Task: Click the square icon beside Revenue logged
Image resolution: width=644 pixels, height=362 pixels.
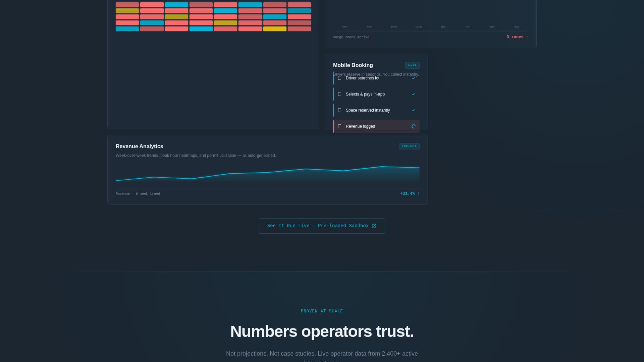Action: coord(339,126)
